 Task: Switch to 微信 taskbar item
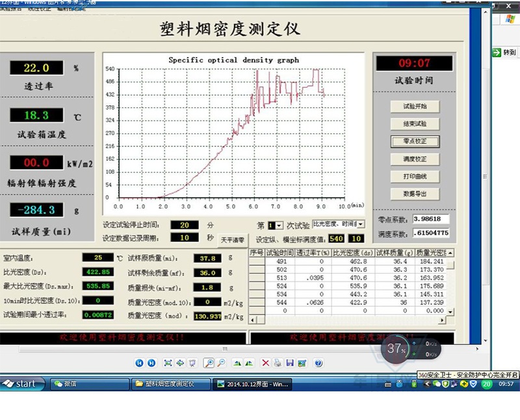(90, 384)
